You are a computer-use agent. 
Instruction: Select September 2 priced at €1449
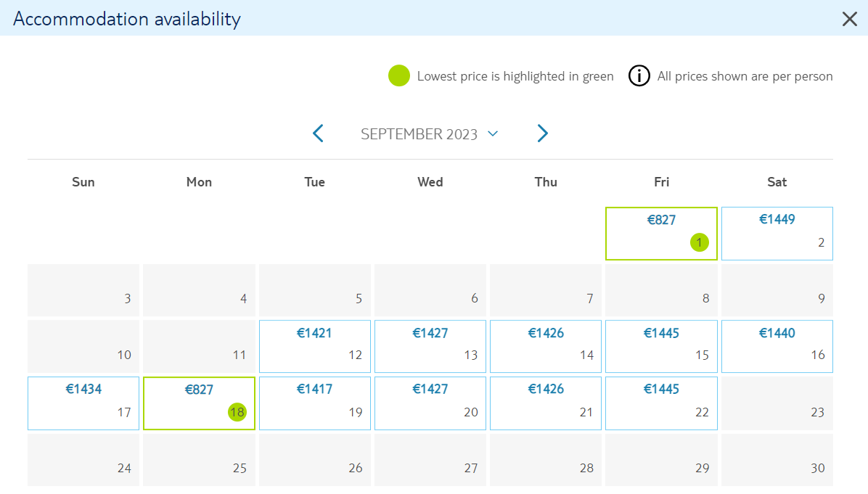click(777, 234)
